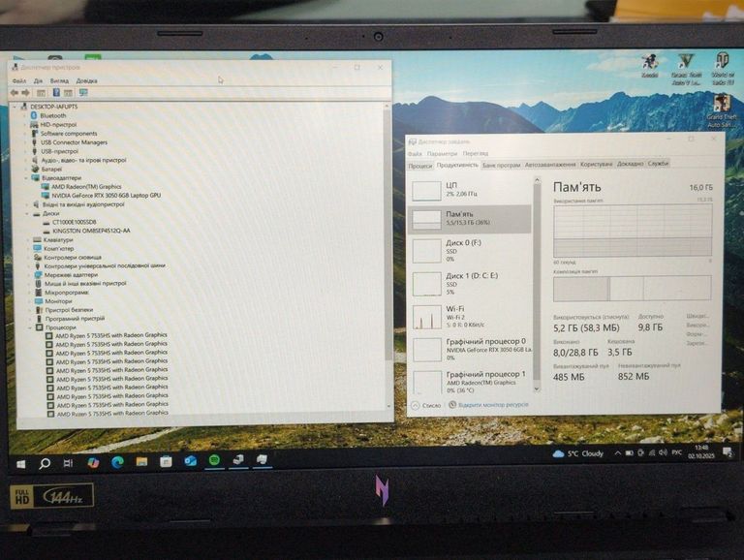Select AMD Radeon(TM) Graphics device
The image size is (744, 560).
coord(86,187)
